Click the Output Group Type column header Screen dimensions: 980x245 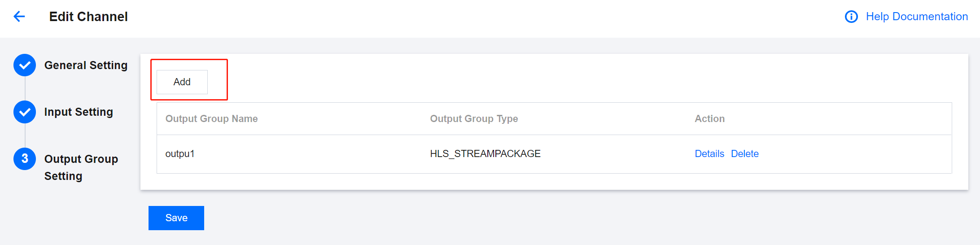pyautogui.click(x=474, y=119)
